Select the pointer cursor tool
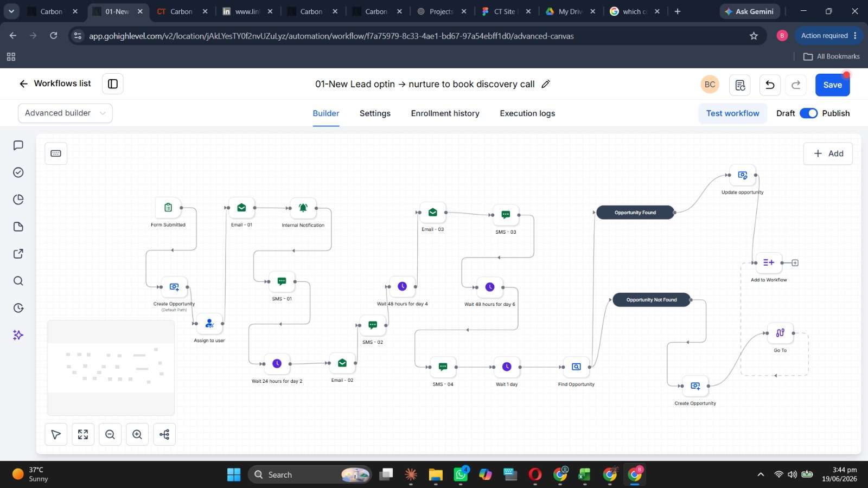The height and width of the screenshot is (488, 868). 56,434
